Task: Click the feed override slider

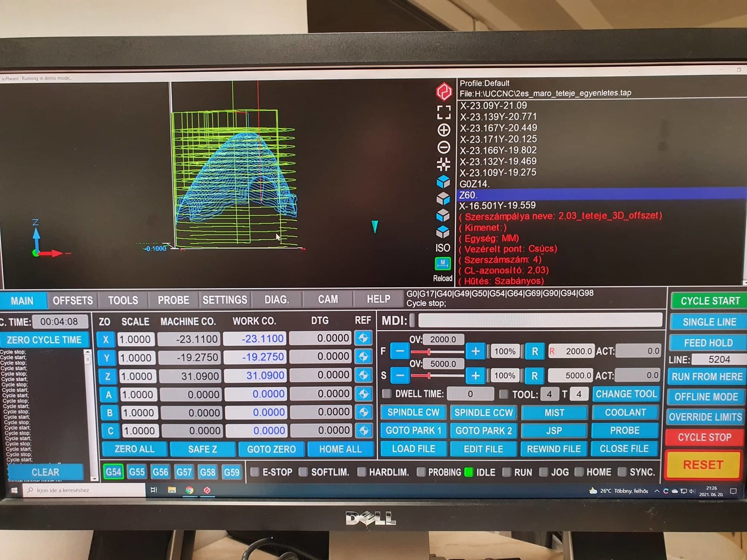Action: coord(437,352)
